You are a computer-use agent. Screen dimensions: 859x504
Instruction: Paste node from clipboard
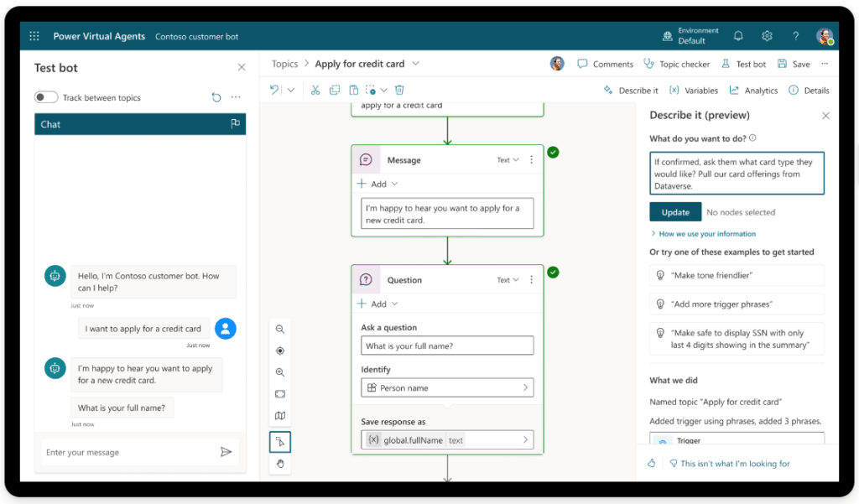point(354,90)
